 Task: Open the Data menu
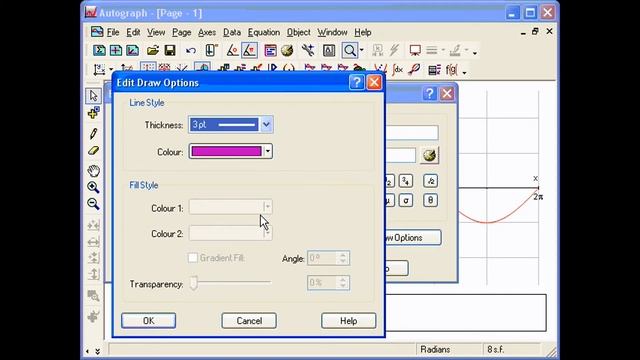(232, 32)
